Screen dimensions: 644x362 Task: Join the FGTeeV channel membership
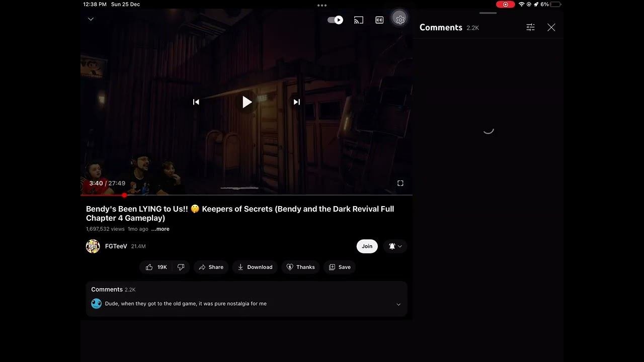point(367,246)
